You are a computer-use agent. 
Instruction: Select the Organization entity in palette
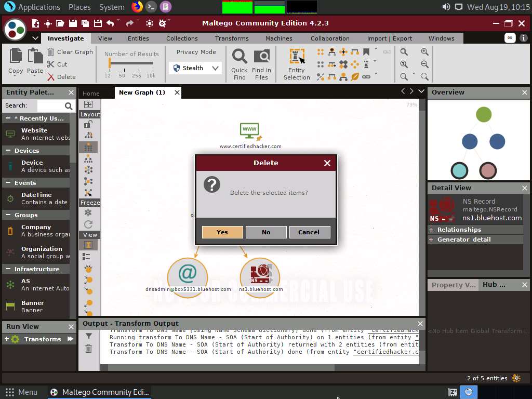pos(36,252)
